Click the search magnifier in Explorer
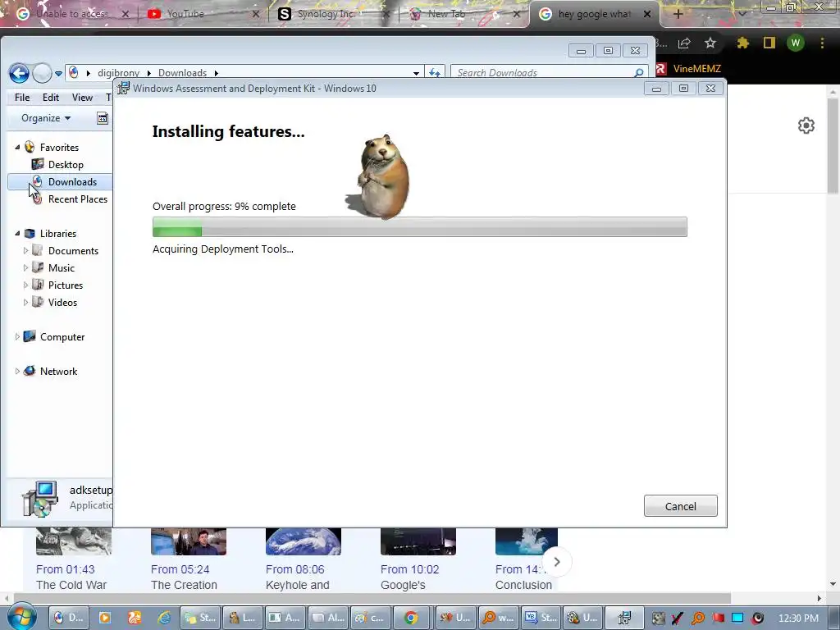This screenshot has width=840, height=630. 638,73
